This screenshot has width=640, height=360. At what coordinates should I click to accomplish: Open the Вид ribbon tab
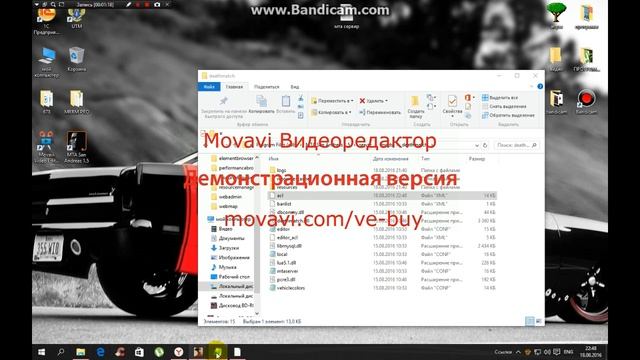click(x=295, y=87)
